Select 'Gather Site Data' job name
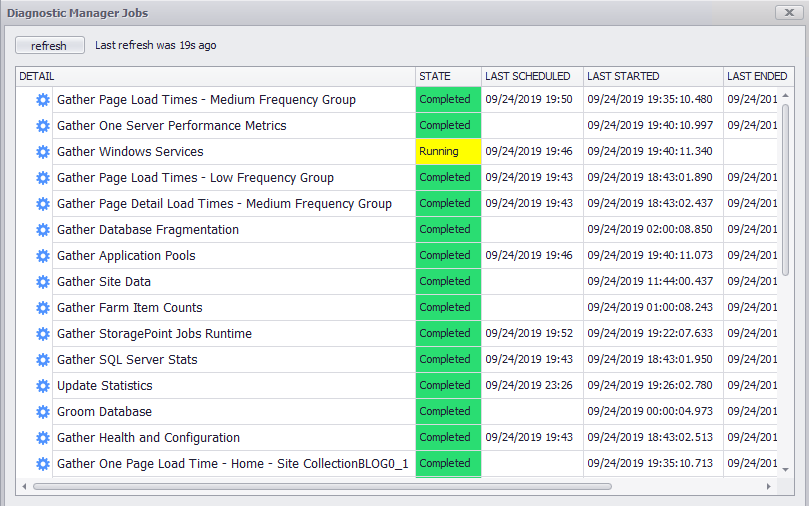 [104, 282]
